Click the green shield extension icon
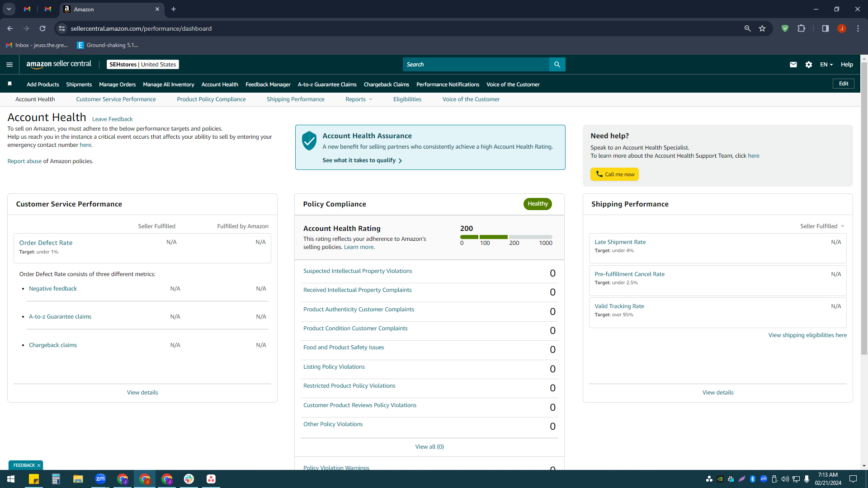Image resolution: width=868 pixels, height=488 pixels. point(785,28)
